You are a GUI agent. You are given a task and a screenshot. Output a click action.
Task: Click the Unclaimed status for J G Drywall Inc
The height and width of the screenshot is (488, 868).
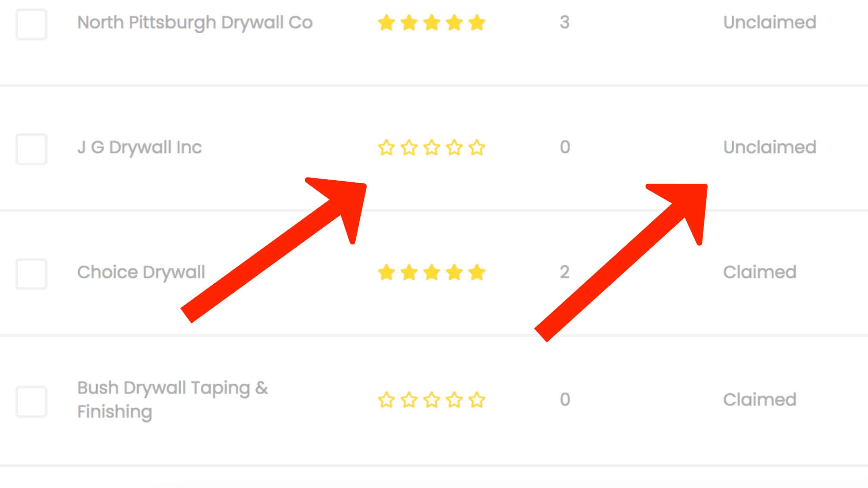tap(770, 147)
